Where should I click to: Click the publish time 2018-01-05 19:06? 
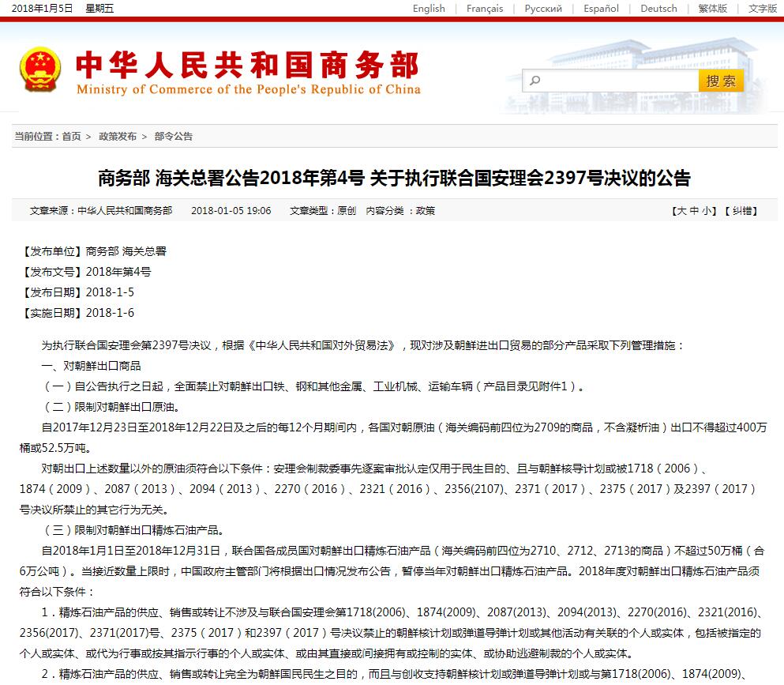coord(231,211)
